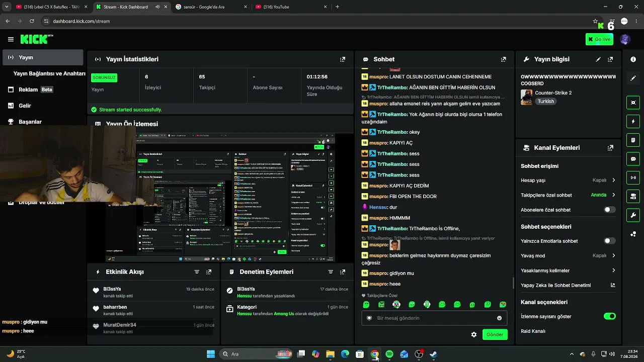The image size is (644, 362).
Task: Open File Explorer from the taskbar
Action: click(x=330, y=354)
